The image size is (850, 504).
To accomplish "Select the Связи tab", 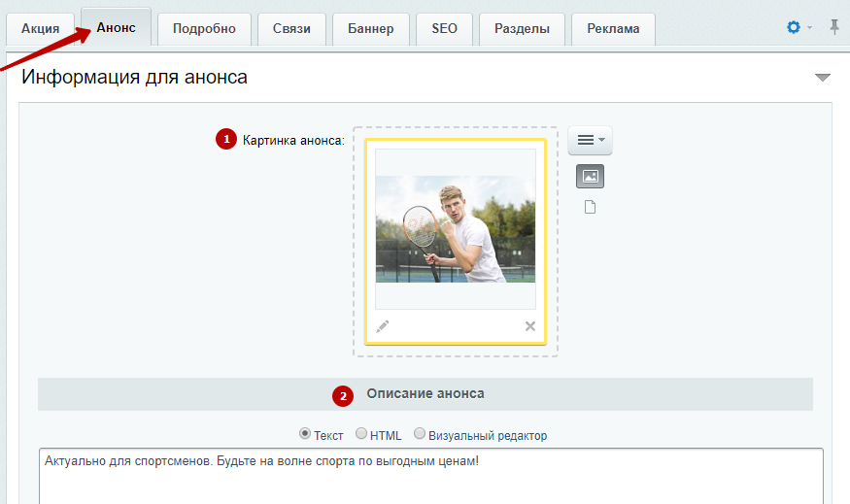I will point(291,29).
